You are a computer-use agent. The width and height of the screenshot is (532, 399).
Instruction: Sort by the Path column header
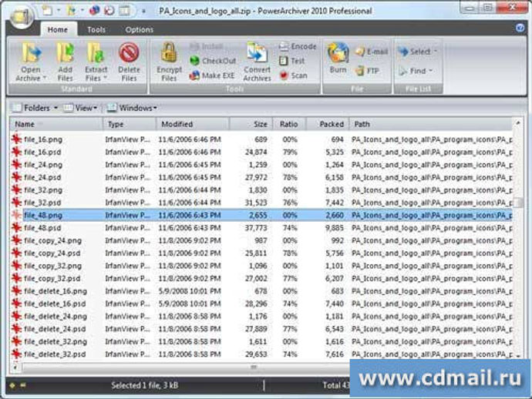[431, 124]
